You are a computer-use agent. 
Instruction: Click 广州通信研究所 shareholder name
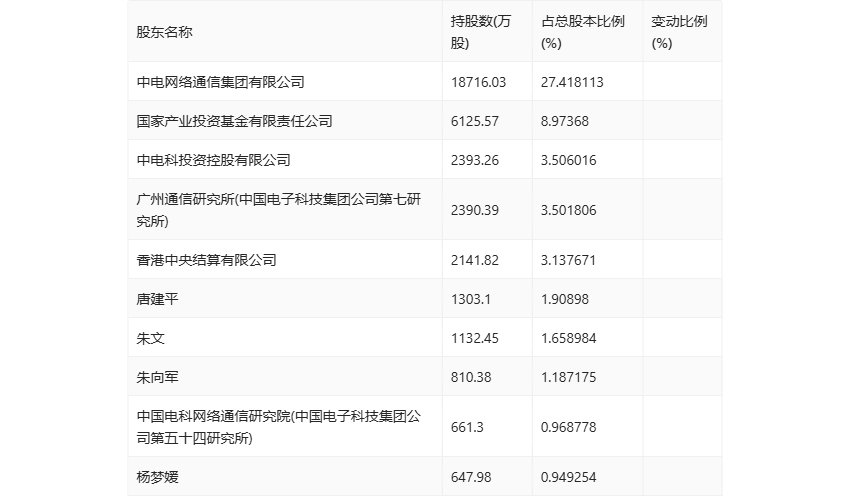tap(279, 210)
